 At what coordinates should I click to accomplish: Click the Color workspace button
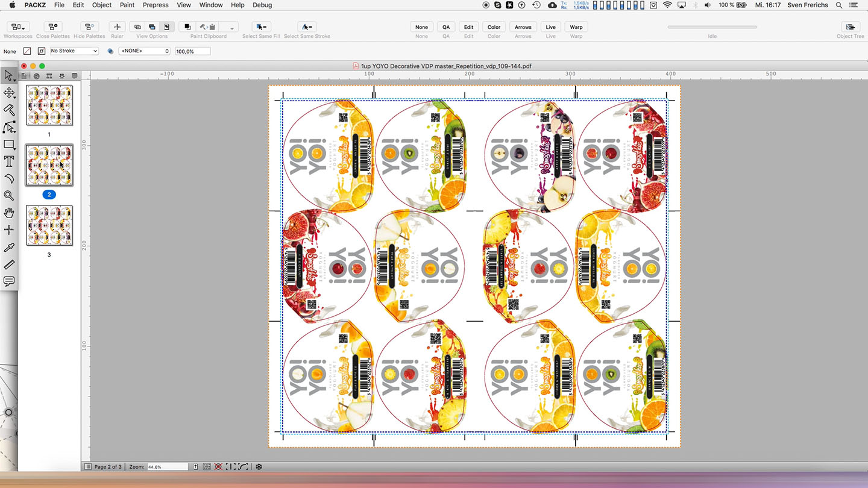494,27
